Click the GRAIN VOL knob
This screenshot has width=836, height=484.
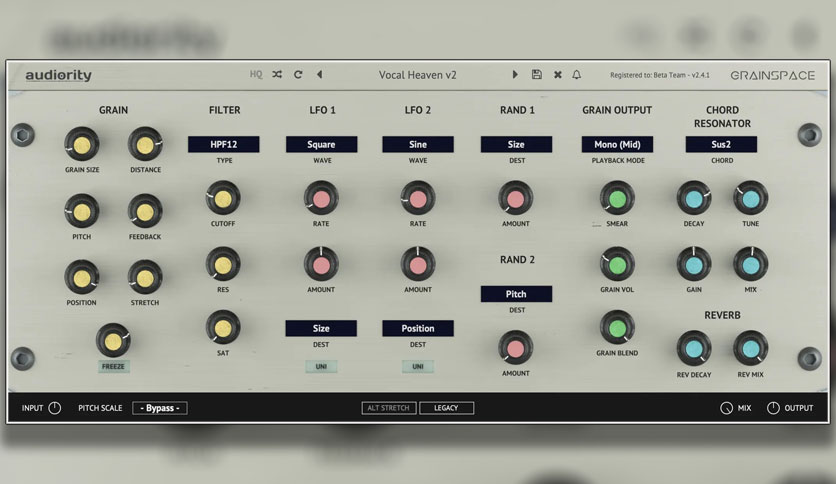617,264
